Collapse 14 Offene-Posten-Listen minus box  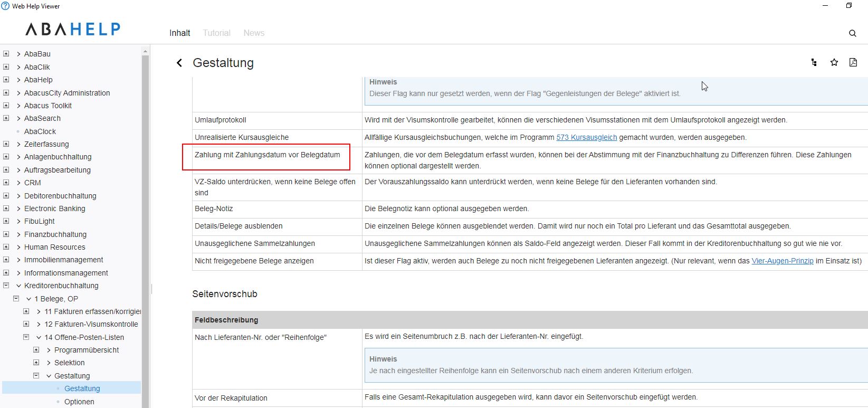pos(26,337)
